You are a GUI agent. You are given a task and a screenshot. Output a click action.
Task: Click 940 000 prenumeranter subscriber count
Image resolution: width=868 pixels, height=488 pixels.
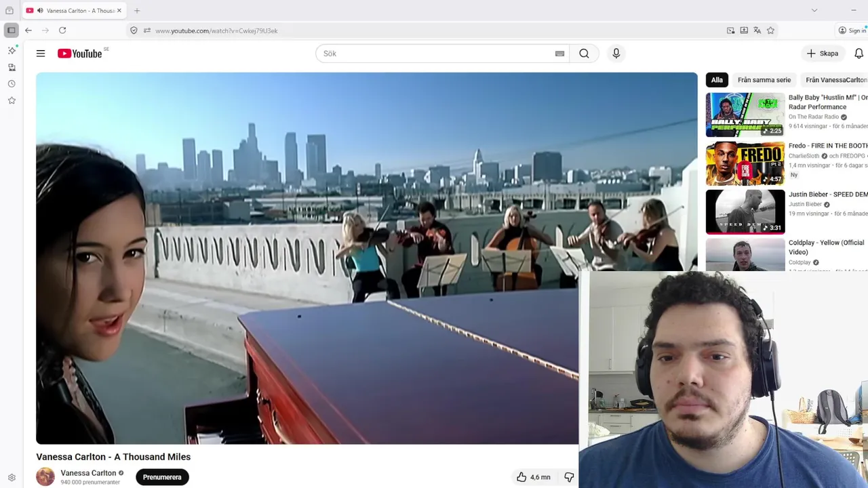point(90,483)
